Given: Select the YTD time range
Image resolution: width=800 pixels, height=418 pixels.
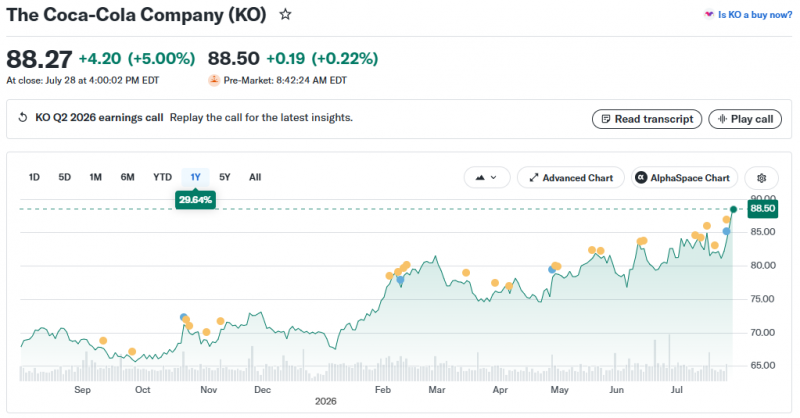Looking at the screenshot, I should tap(162, 177).
